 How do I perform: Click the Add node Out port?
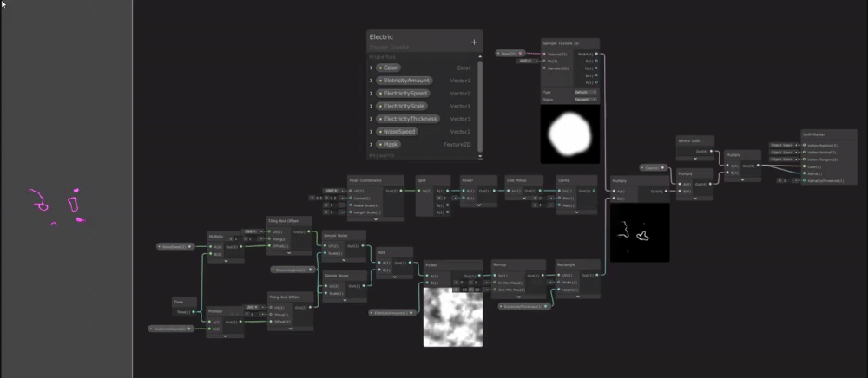[411, 263]
